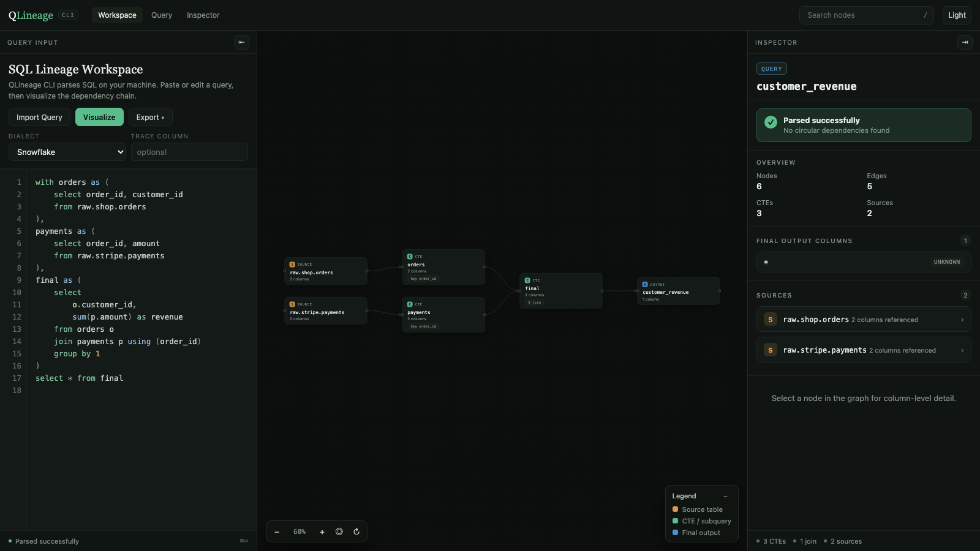Click code line 17 select statement
980x551 pixels.
79,378
